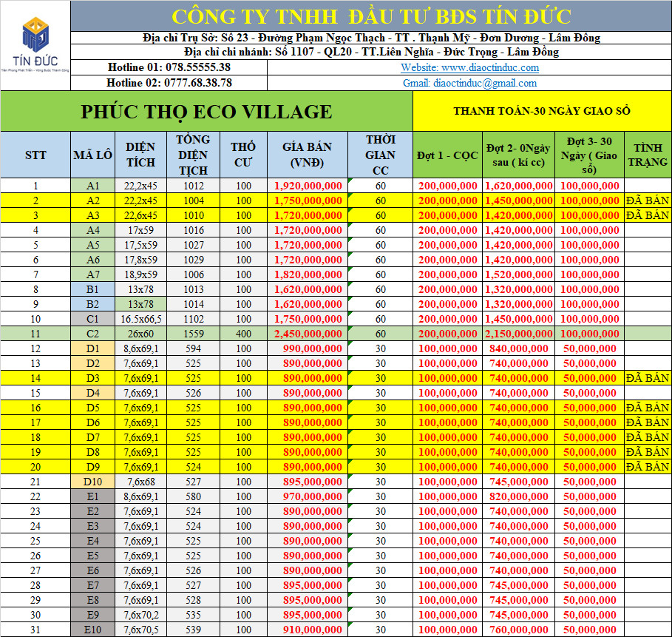The width and height of the screenshot is (672, 637).
Task: Select the head office address line
Action: (371, 38)
